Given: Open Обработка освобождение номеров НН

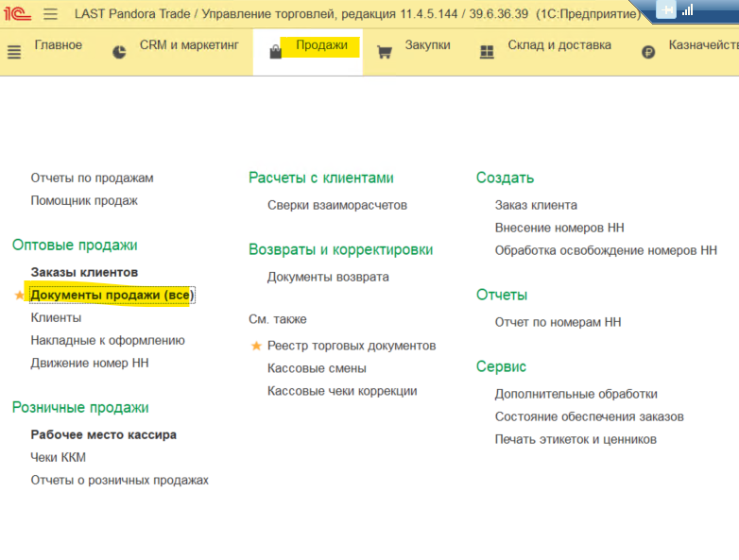Looking at the screenshot, I should point(606,250).
